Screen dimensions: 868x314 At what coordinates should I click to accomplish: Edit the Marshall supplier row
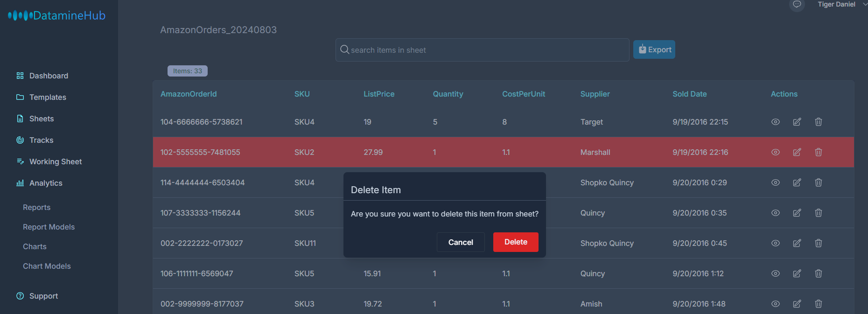[797, 152]
